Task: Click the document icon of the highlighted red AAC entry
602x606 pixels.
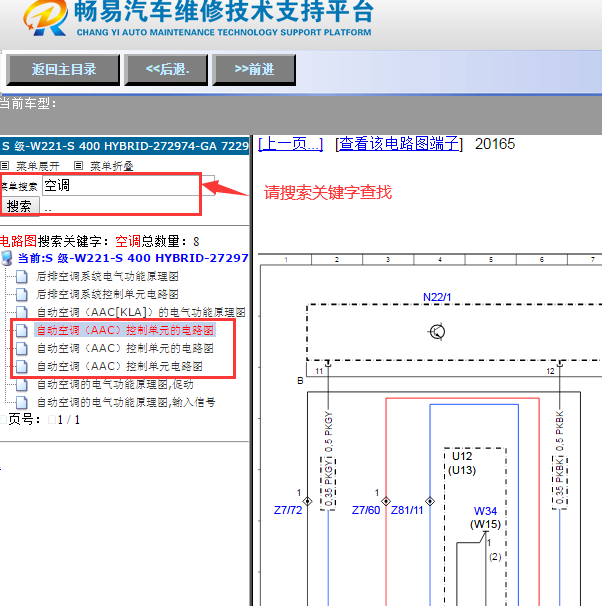Action: click(x=22, y=330)
